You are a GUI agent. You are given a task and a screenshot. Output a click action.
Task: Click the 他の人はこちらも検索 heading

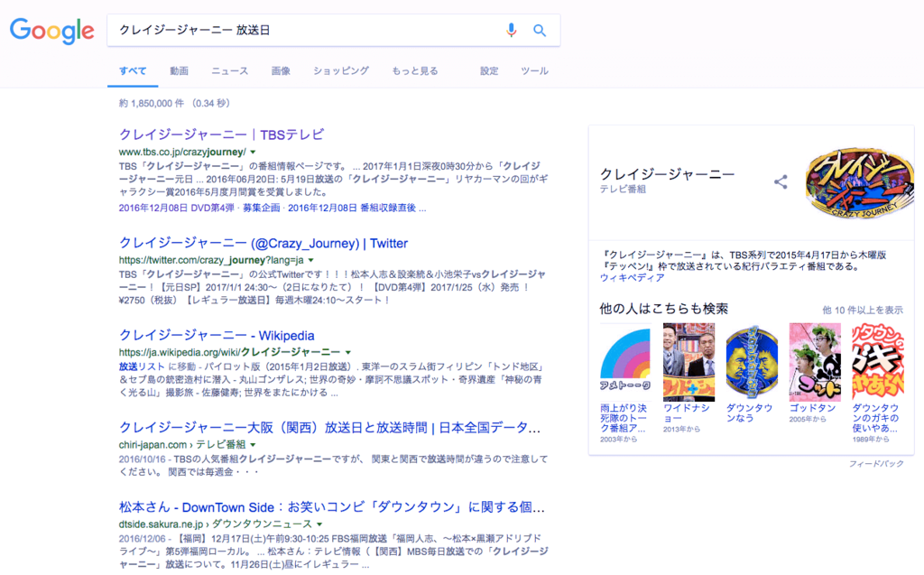(664, 309)
